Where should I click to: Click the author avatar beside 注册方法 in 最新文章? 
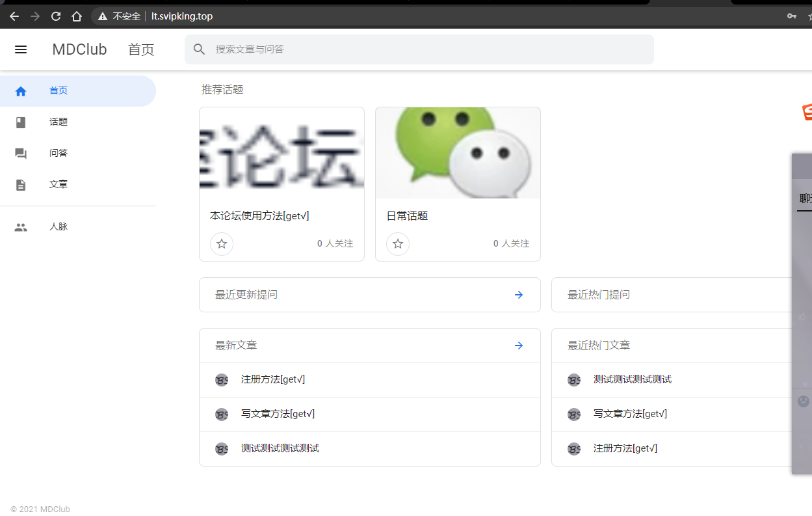(x=222, y=380)
